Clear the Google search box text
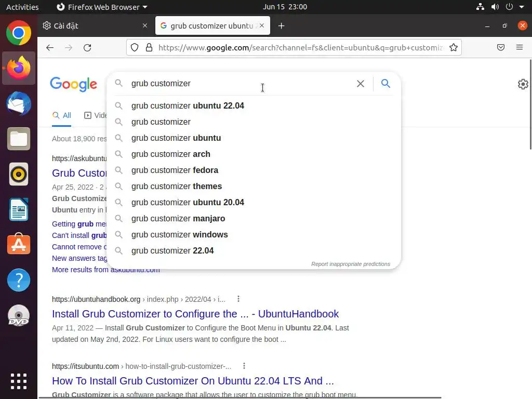This screenshot has width=532, height=399. 361,84
